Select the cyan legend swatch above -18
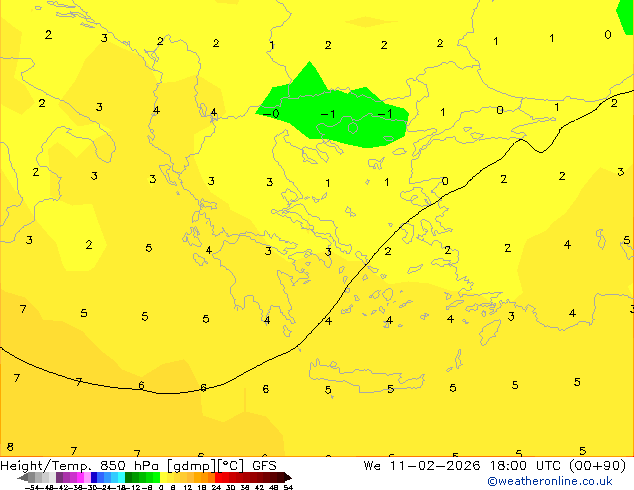The image size is (634, 490). tap(121, 477)
